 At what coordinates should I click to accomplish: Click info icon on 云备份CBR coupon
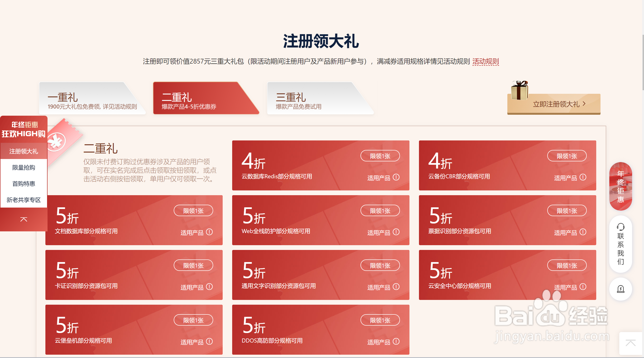click(x=583, y=177)
